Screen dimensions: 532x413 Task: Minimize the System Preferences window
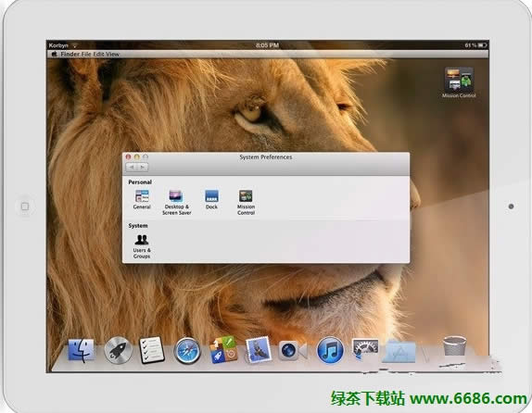pyautogui.click(x=137, y=157)
